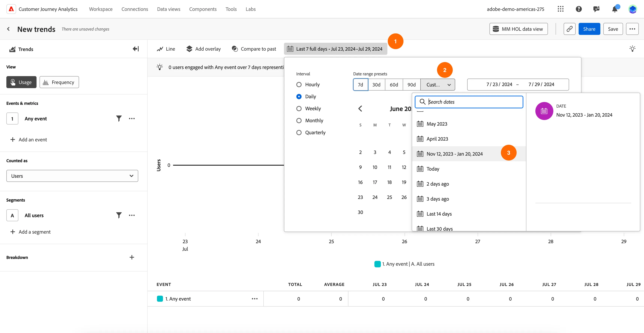Collapse the Trends side panel
The width and height of the screenshot is (644, 333).
136,49
